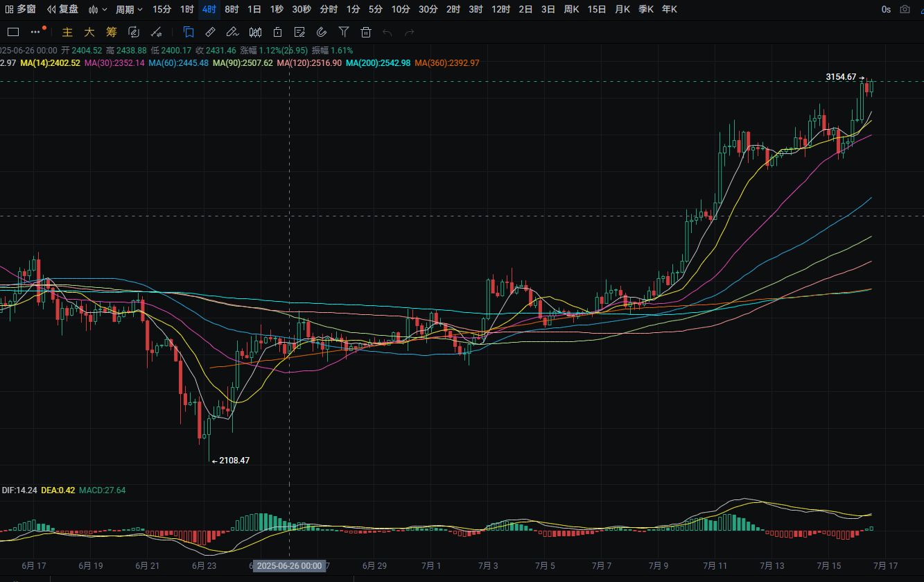
Task: Click the lock drawings icon
Action: (277, 32)
